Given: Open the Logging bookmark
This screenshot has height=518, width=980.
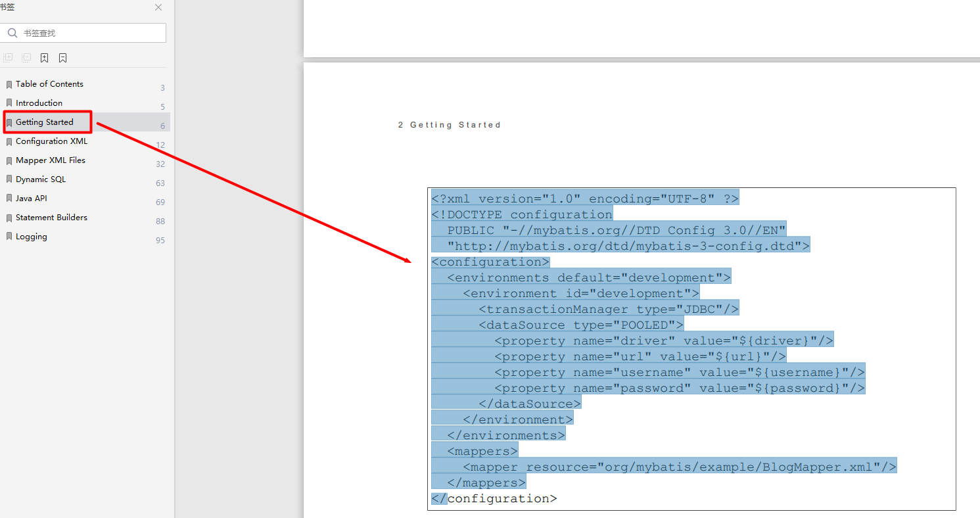Looking at the screenshot, I should point(32,237).
